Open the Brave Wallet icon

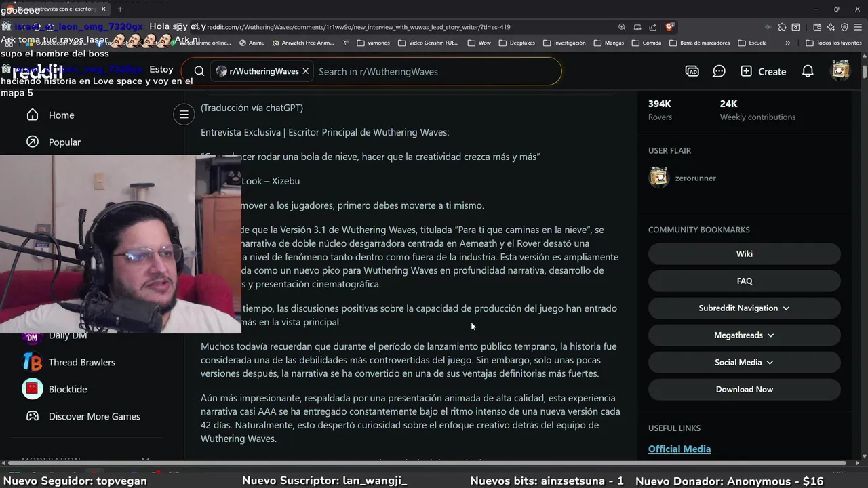[817, 27]
